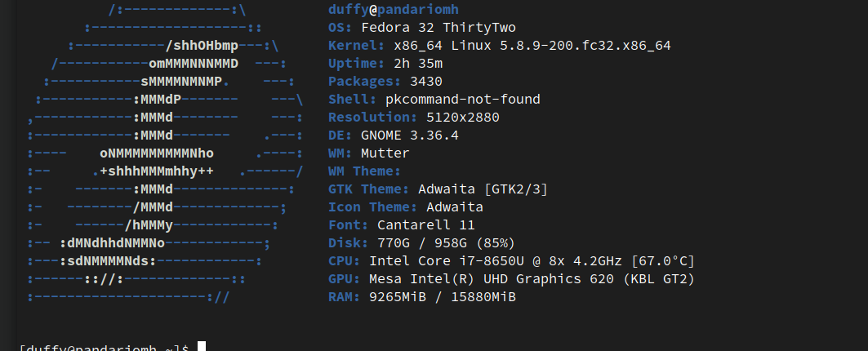Click the kernel version '5.8.9-200.fc32.x86_64'
868x351 pixels.
[585, 46]
